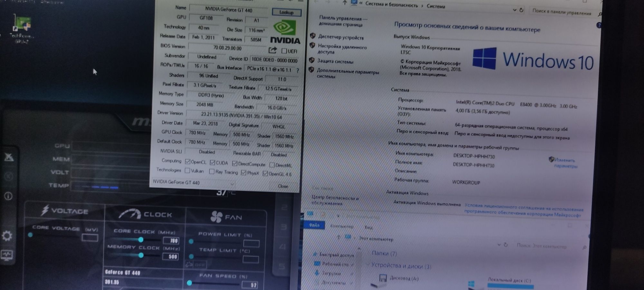Screen dimensions: 644x290
Task: Click the Clock gauge icon in Afterburner
Action: [x=130, y=214]
